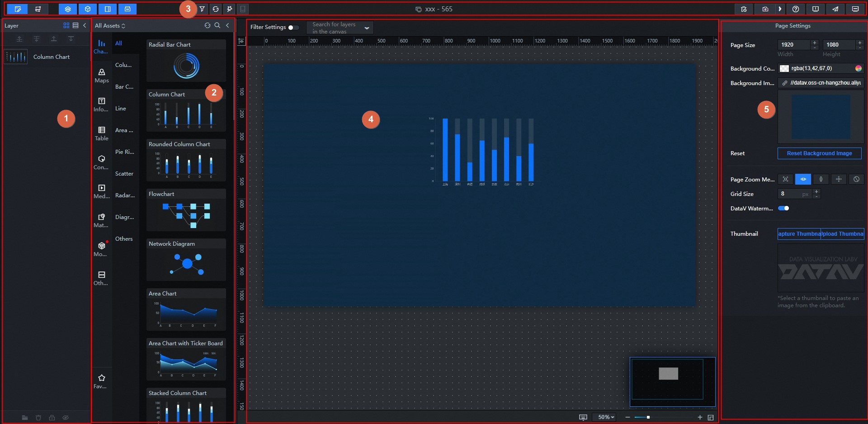This screenshot has height=424, width=868.
Task: Select the Line chart subcategory
Action: click(x=121, y=109)
